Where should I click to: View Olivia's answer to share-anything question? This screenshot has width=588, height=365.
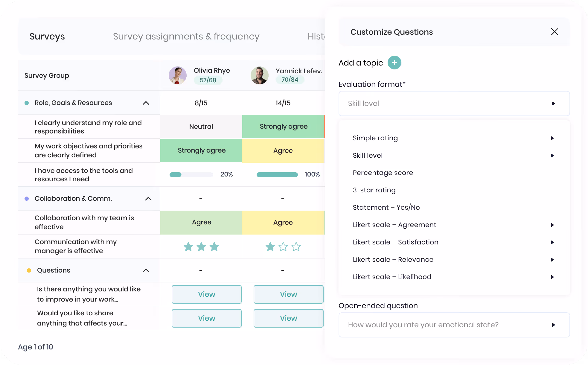207,318
